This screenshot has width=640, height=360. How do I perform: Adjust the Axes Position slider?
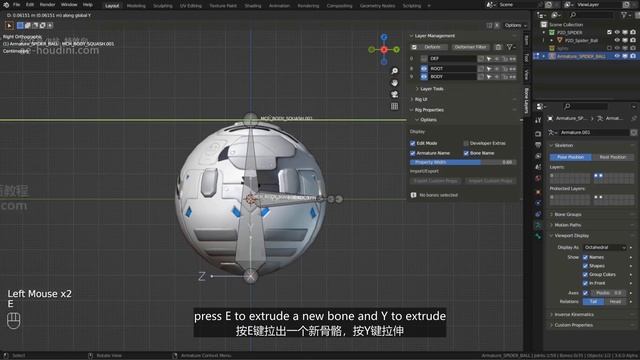click(x=608, y=293)
